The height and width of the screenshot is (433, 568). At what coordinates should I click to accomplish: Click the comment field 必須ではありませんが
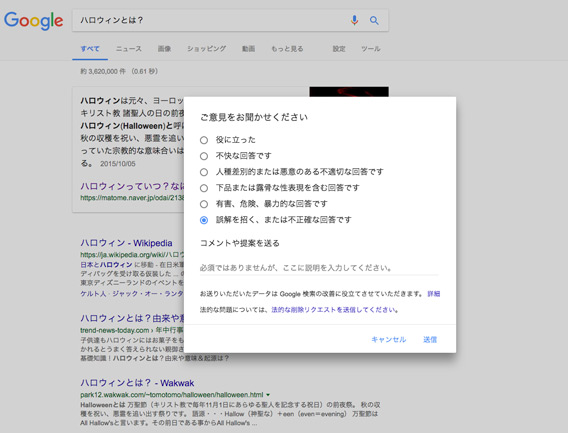(x=319, y=268)
